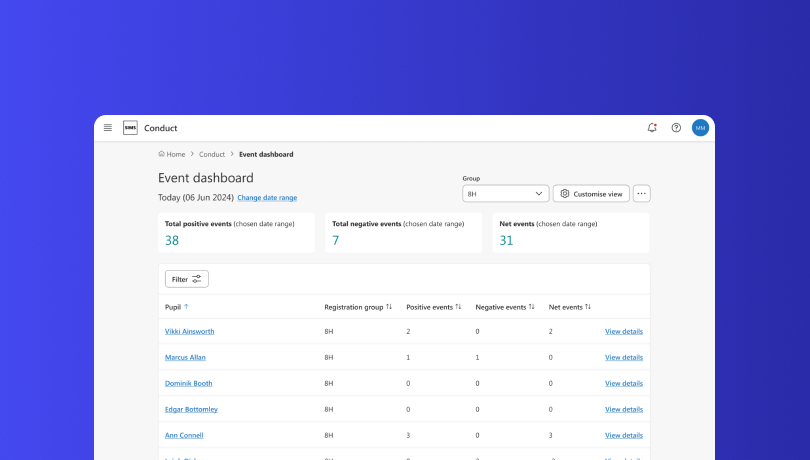Open the Filter options button

[187, 279]
